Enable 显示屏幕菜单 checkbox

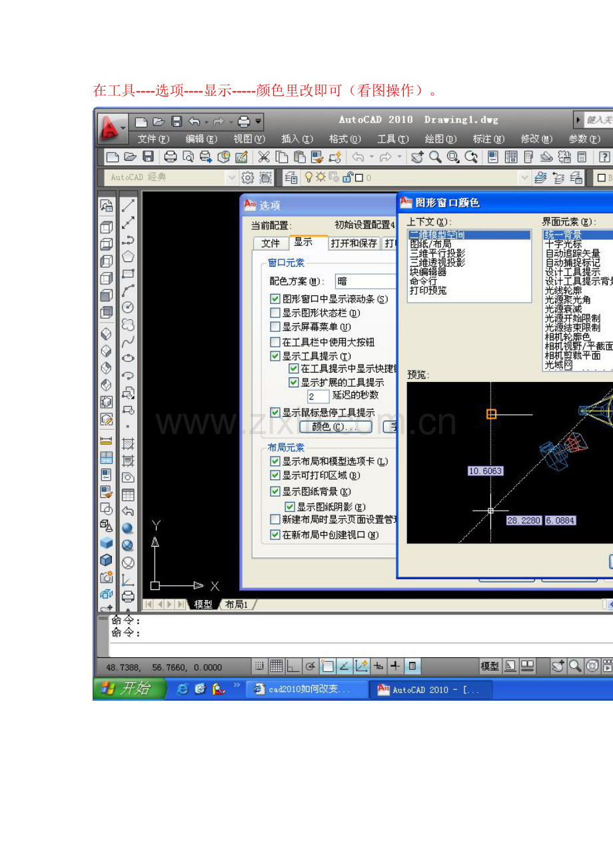(x=275, y=327)
